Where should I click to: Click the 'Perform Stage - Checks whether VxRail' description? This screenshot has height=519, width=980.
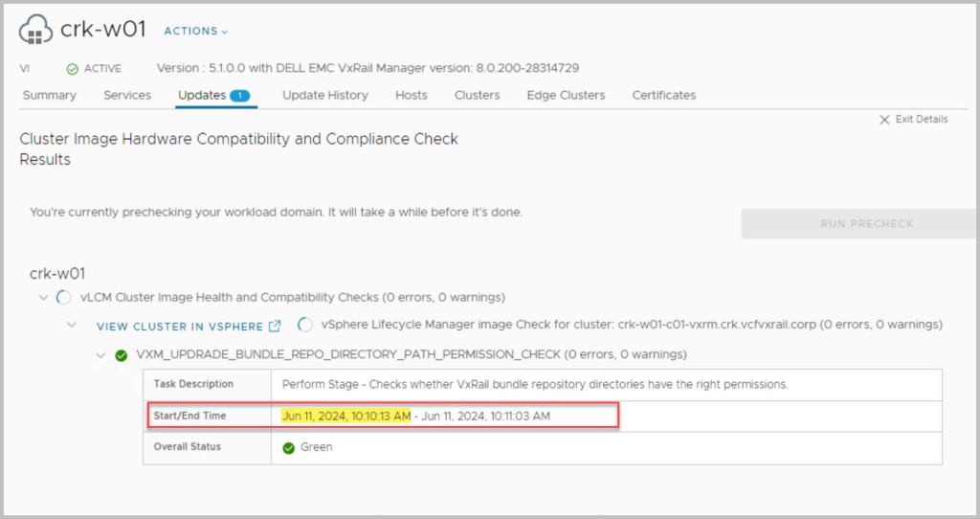535,385
